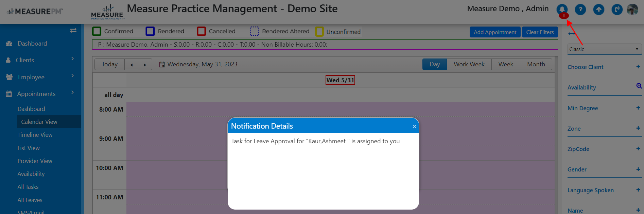This screenshot has height=214, width=644.
Task: Click the Wed 5/31 date header
Action: [340, 80]
